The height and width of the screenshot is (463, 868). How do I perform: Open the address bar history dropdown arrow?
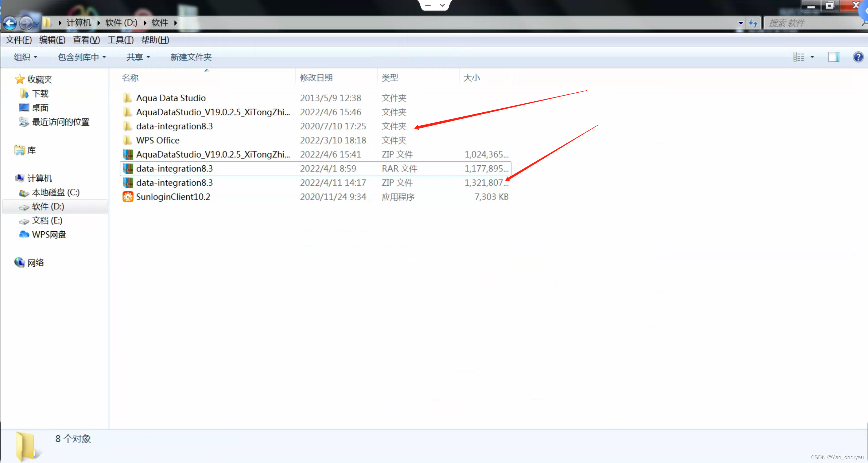[740, 23]
